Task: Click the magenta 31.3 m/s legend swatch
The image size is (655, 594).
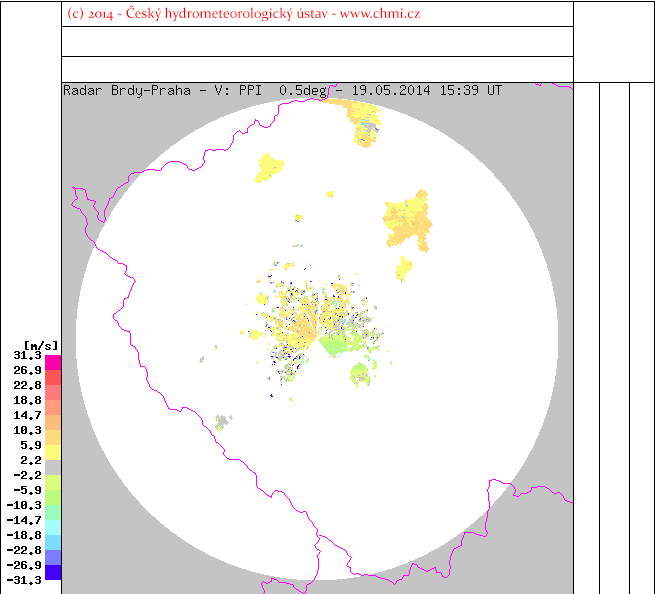Action: pyautogui.click(x=53, y=363)
